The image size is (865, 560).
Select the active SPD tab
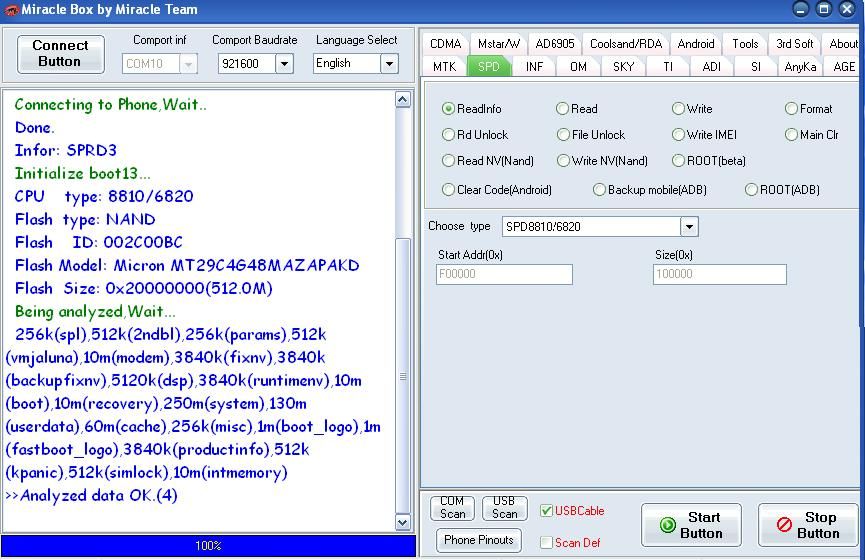pyautogui.click(x=489, y=67)
